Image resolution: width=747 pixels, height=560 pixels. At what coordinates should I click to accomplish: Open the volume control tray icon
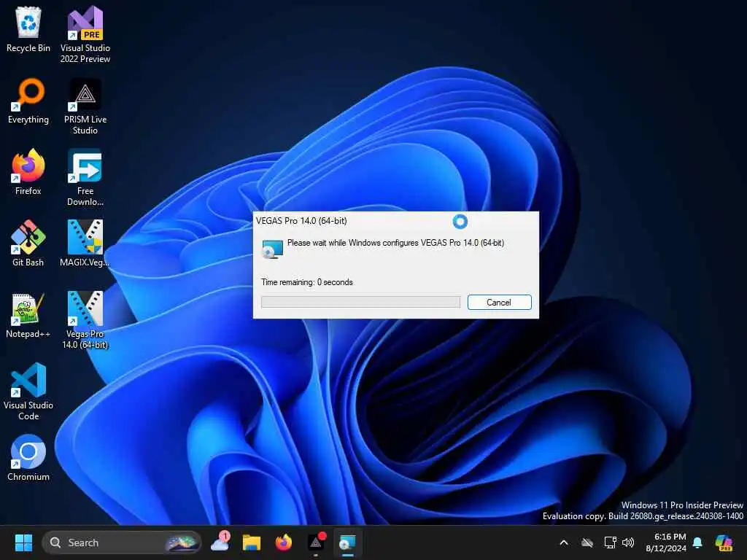(628, 542)
